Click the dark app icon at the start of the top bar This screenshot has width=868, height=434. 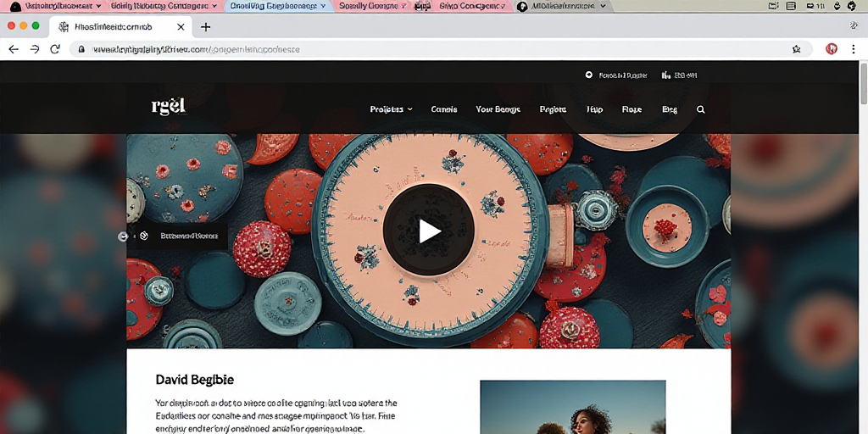pos(15,6)
